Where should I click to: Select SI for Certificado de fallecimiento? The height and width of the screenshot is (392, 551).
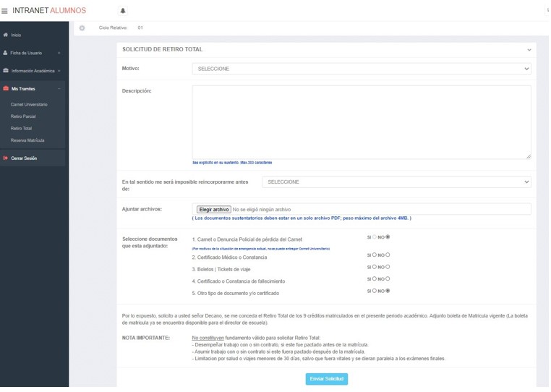tap(374, 278)
